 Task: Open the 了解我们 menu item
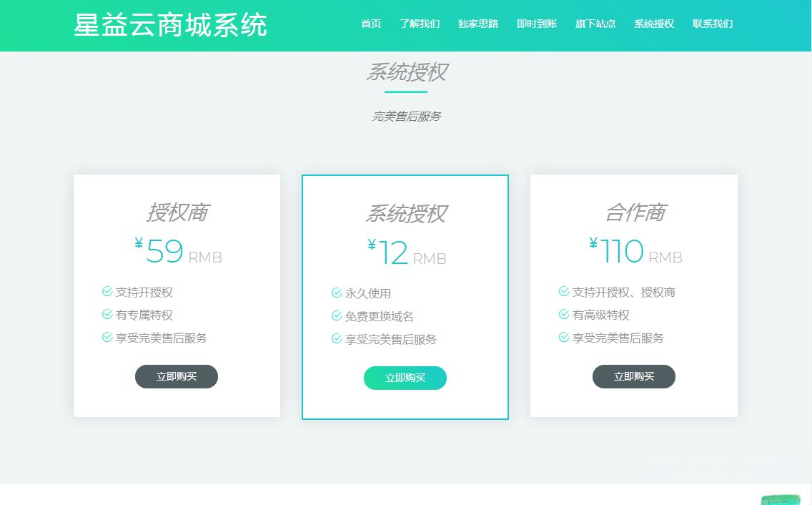(x=420, y=24)
